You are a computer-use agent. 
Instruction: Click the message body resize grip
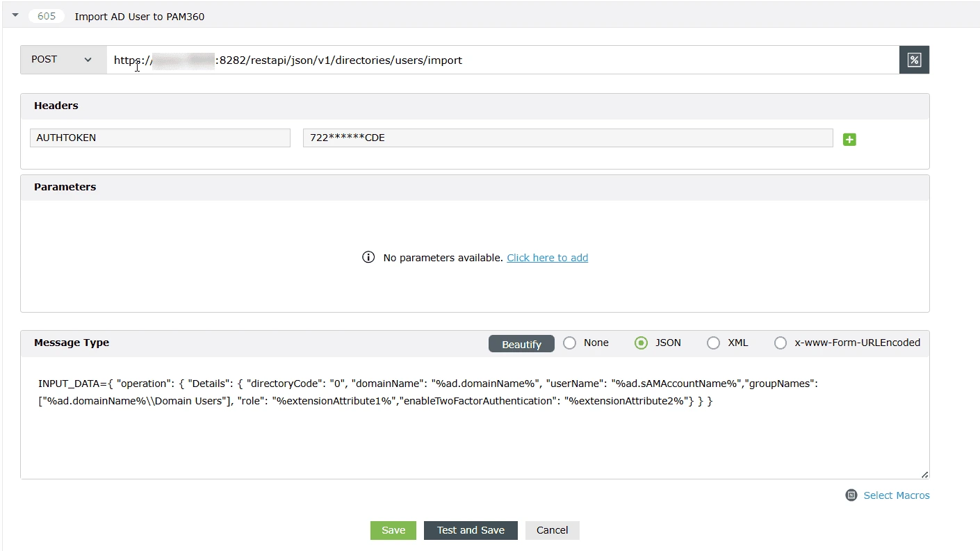click(x=924, y=473)
